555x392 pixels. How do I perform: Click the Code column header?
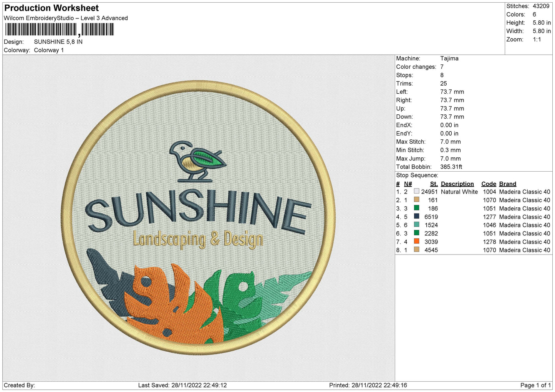click(x=489, y=184)
